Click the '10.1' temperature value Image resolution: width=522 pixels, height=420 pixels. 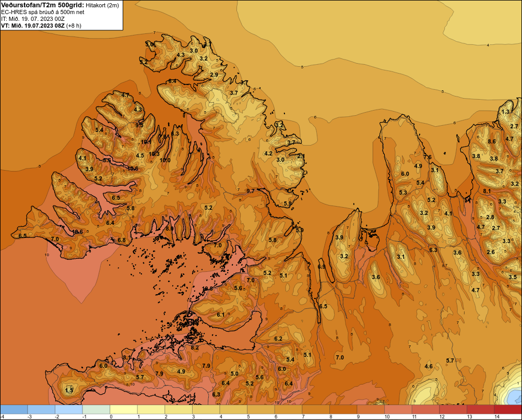pos(146,142)
